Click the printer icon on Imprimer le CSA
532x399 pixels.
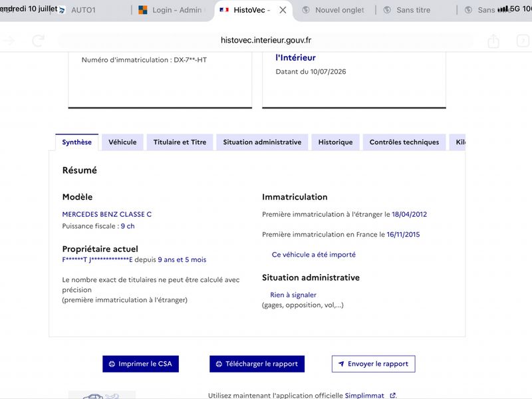click(x=112, y=364)
